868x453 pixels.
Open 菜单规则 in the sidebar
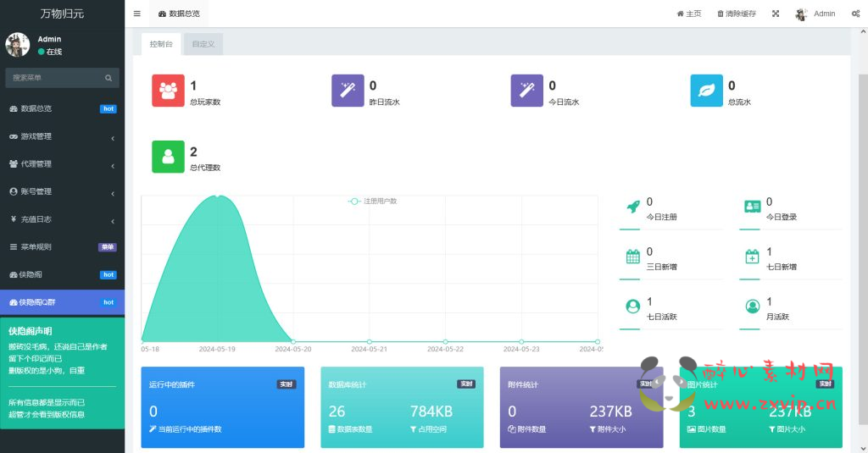62,247
